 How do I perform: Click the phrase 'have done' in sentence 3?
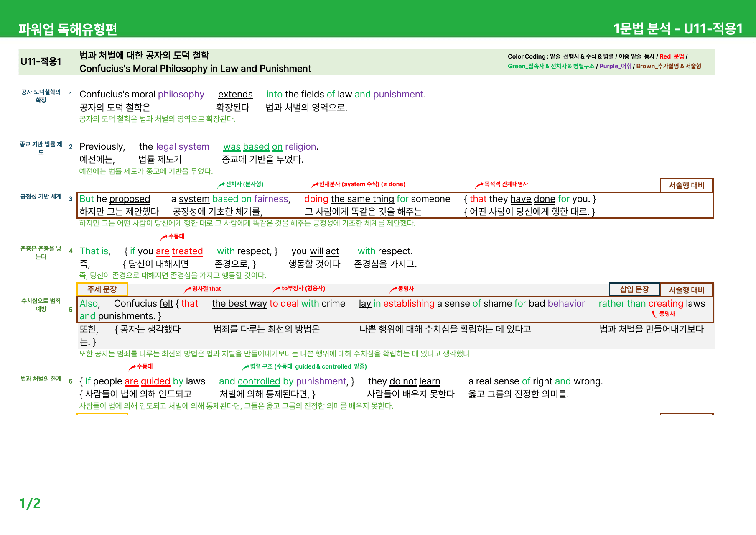tap(533, 199)
